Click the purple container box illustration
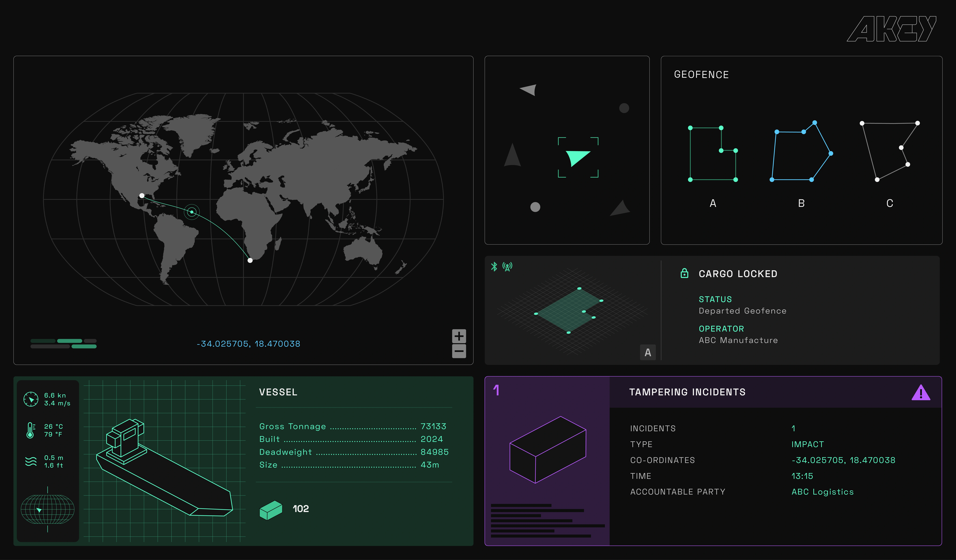Viewport: 956px width, 560px height. pyautogui.click(x=548, y=450)
